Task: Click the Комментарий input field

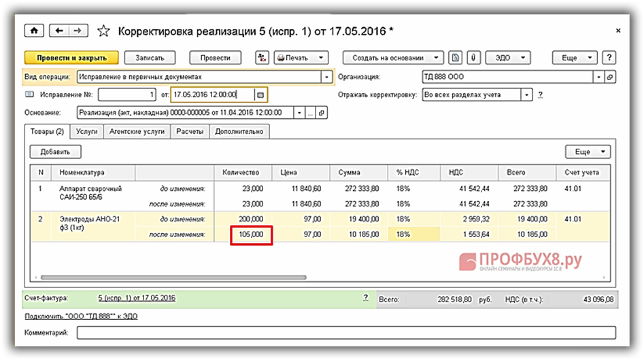Action: pos(345,333)
